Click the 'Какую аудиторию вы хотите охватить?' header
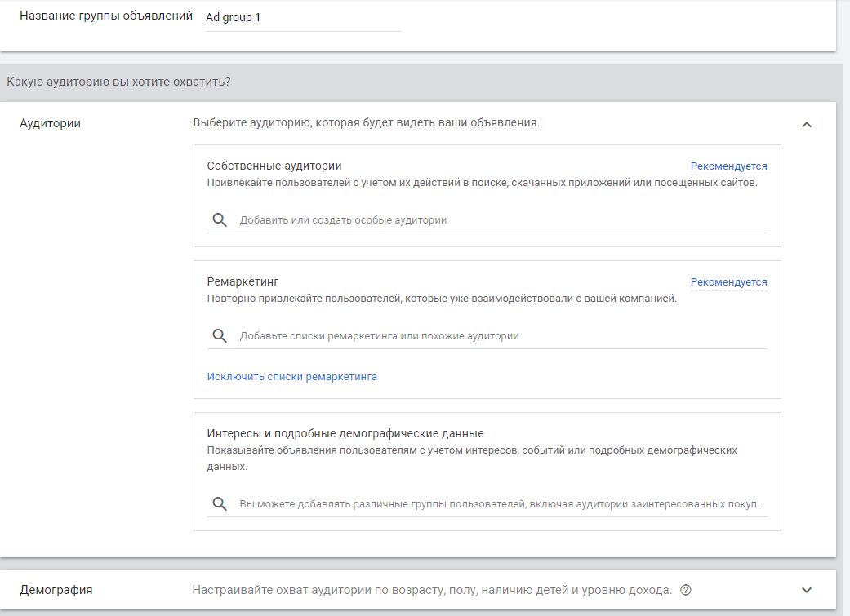850x616 pixels. pyautogui.click(x=118, y=82)
